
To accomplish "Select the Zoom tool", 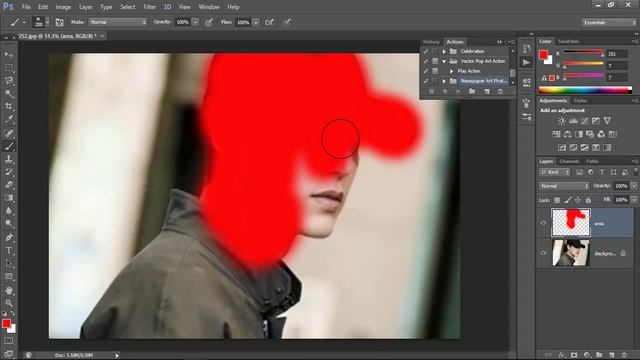I will (x=9, y=303).
